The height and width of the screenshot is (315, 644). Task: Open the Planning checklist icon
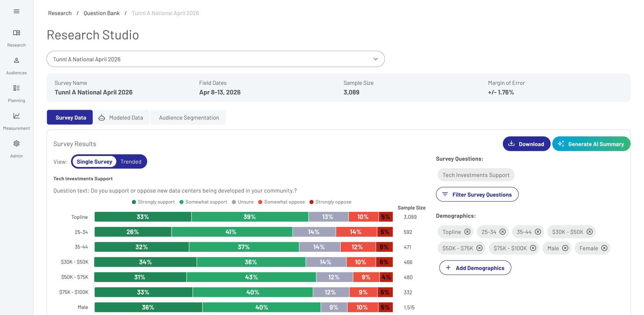(x=16, y=88)
